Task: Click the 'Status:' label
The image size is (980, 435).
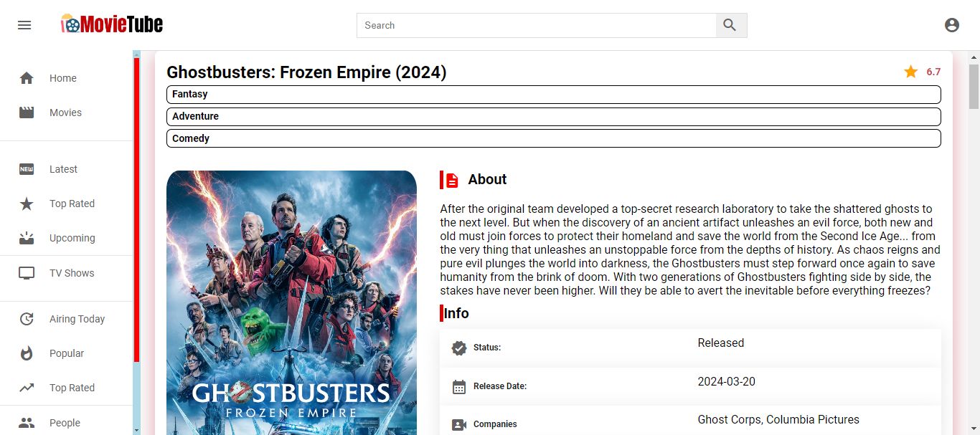Action: (x=487, y=348)
